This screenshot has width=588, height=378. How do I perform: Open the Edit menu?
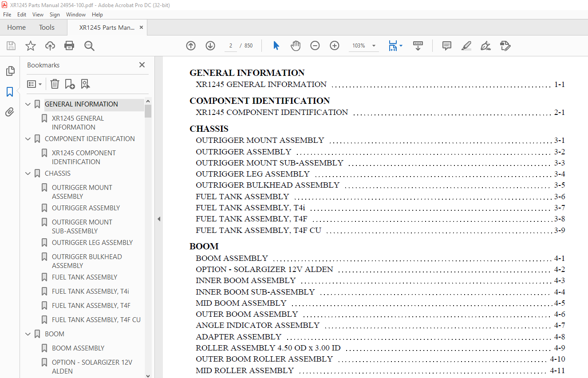22,15
